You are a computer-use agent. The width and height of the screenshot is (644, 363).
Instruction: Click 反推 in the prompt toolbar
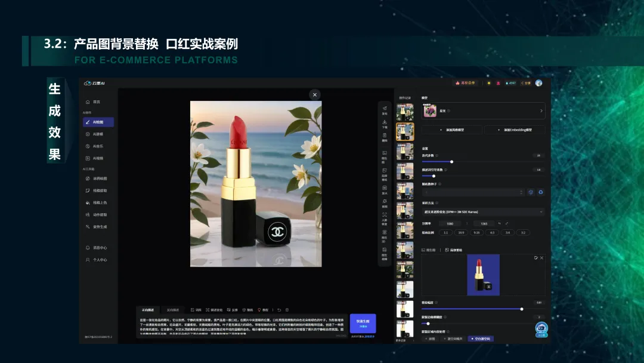point(233,310)
